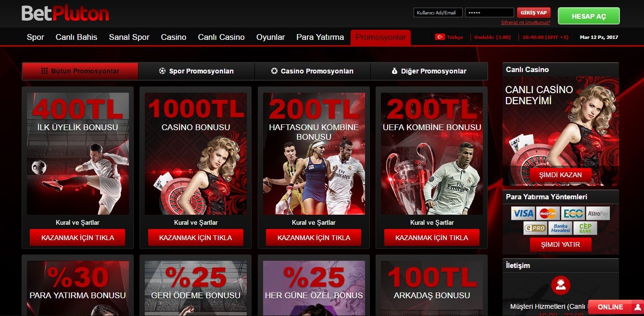Click the Para Yatırma Yöntemleri heading
The width and height of the screenshot is (644, 316).
pyautogui.click(x=546, y=197)
